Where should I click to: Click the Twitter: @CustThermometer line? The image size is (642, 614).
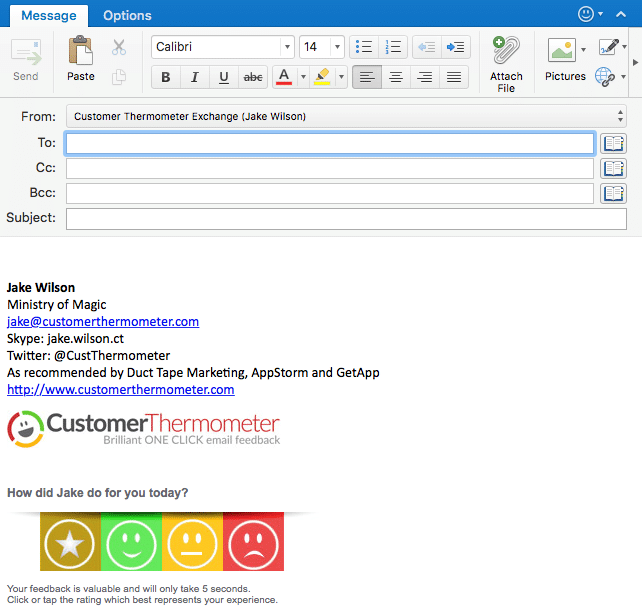88,355
